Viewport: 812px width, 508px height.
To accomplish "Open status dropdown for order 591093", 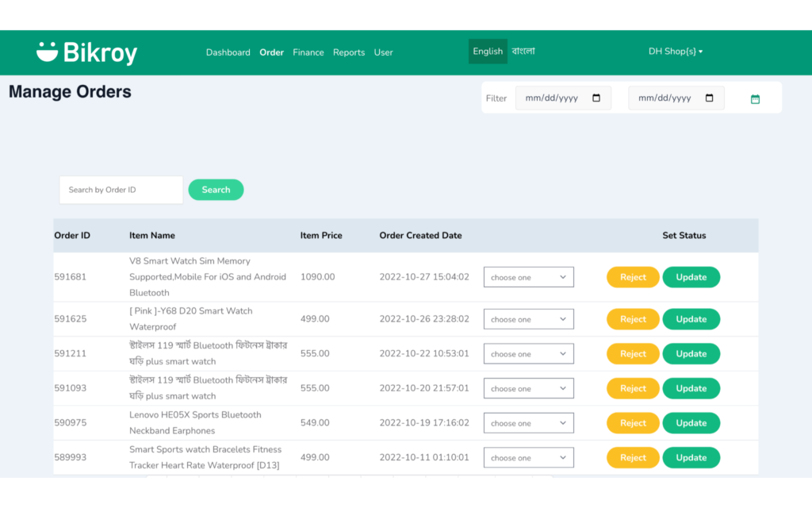I will pos(529,389).
